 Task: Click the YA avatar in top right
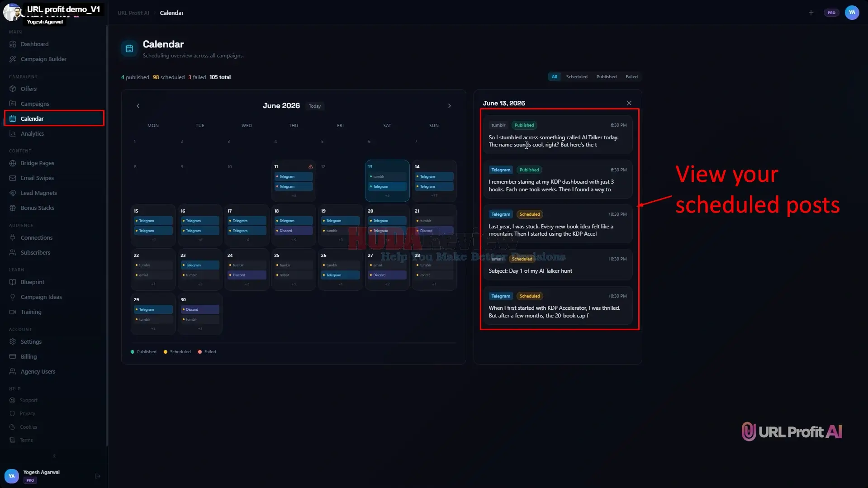point(852,13)
